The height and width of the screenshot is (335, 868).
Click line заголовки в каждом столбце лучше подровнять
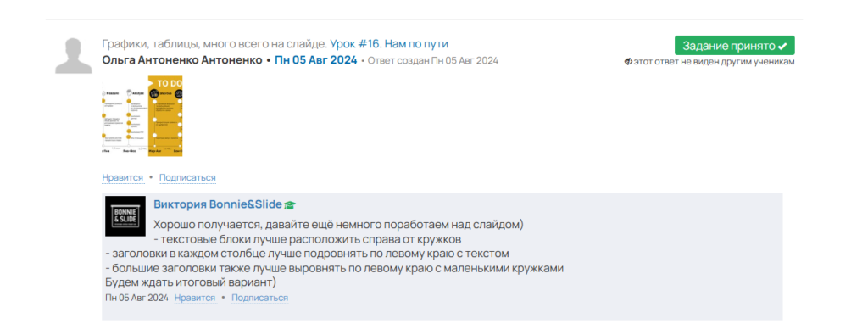tap(307, 254)
